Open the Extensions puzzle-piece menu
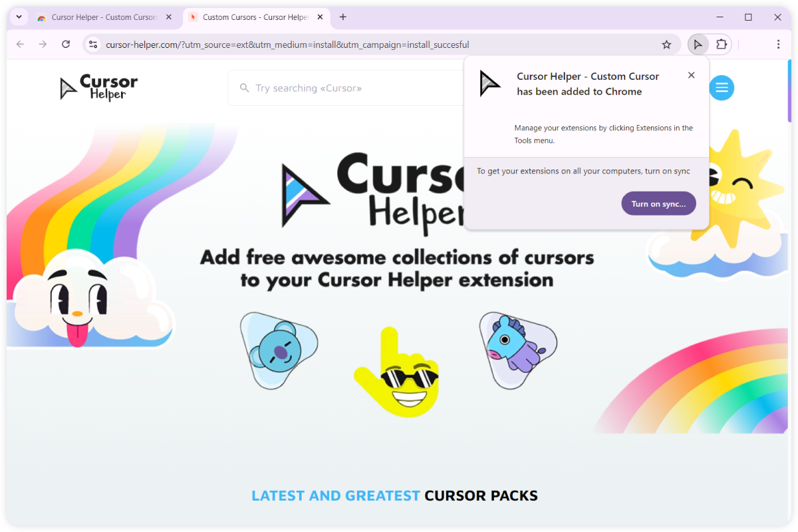Image resolution: width=798 pixels, height=532 pixels. click(722, 45)
